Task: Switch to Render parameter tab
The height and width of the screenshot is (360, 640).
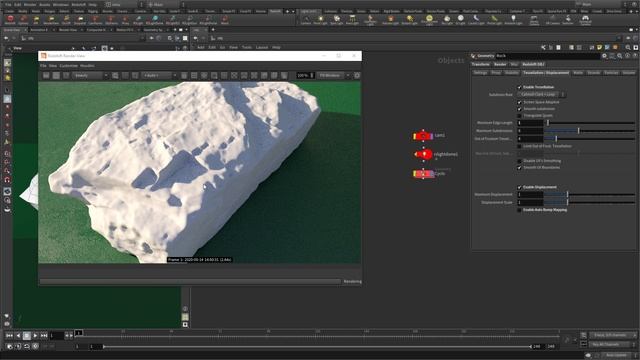Action: (500, 64)
